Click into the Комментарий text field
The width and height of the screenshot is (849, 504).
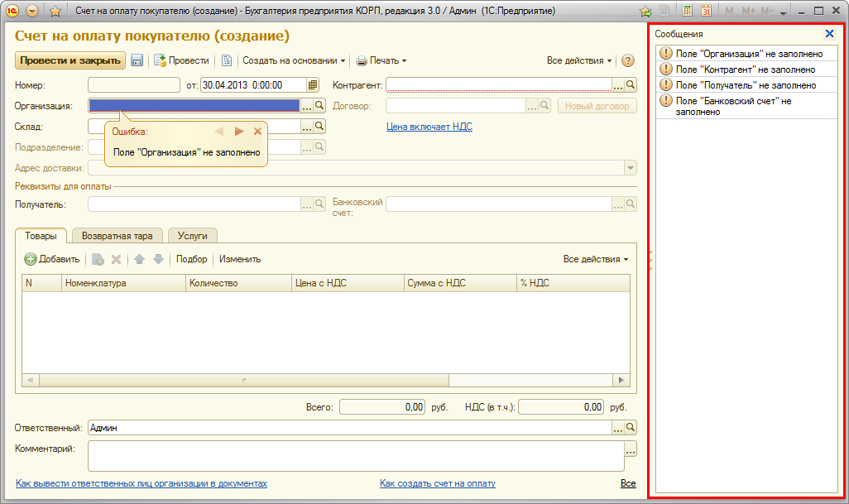[x=355, y=455]
